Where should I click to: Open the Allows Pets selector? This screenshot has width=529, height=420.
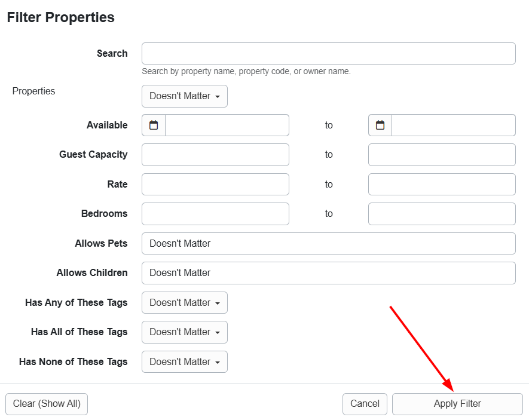click(x=328, y=244)
